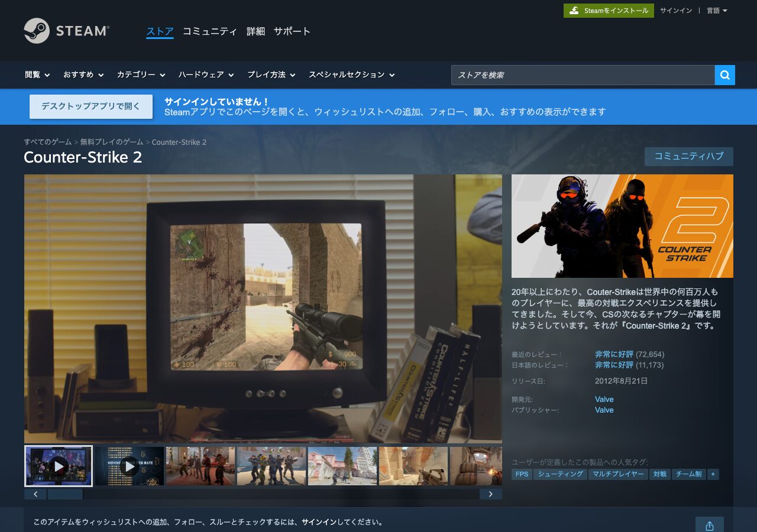
Task: Open the プレイ方法 dropdown menu
Action: (x=271, y=75)
